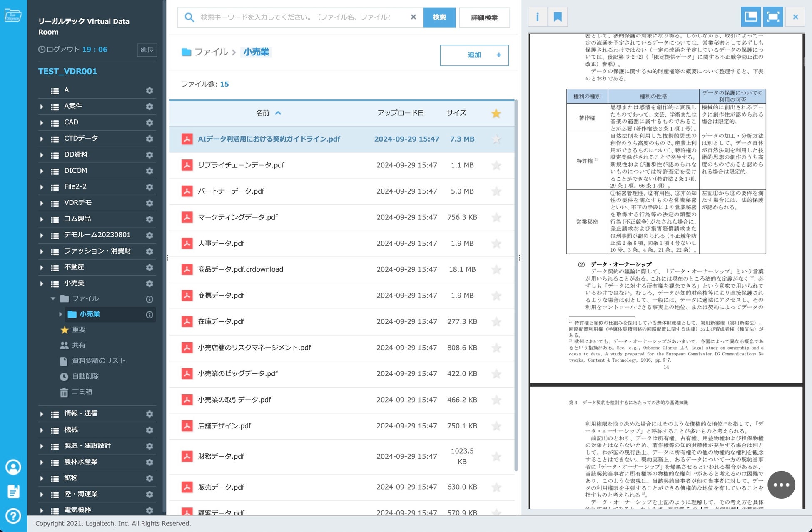
Task: Click the 詳細検索 advanced search button
Action: (484, 17)
